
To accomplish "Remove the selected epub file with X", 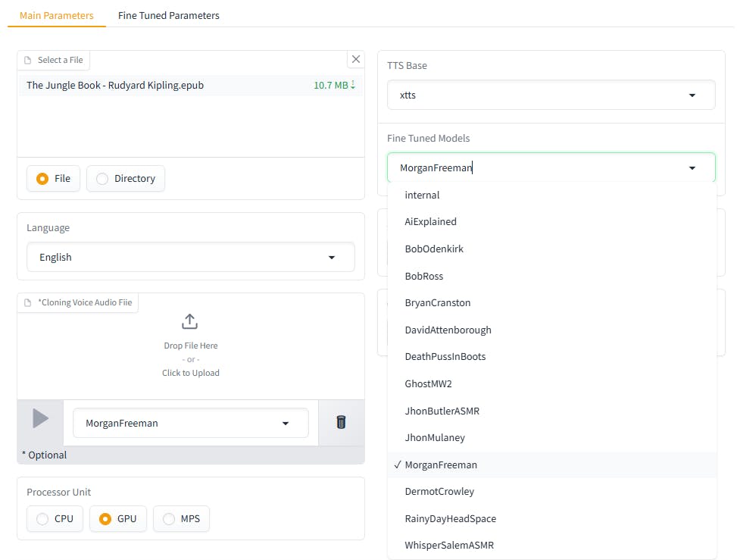I will [x=356, y=59].
